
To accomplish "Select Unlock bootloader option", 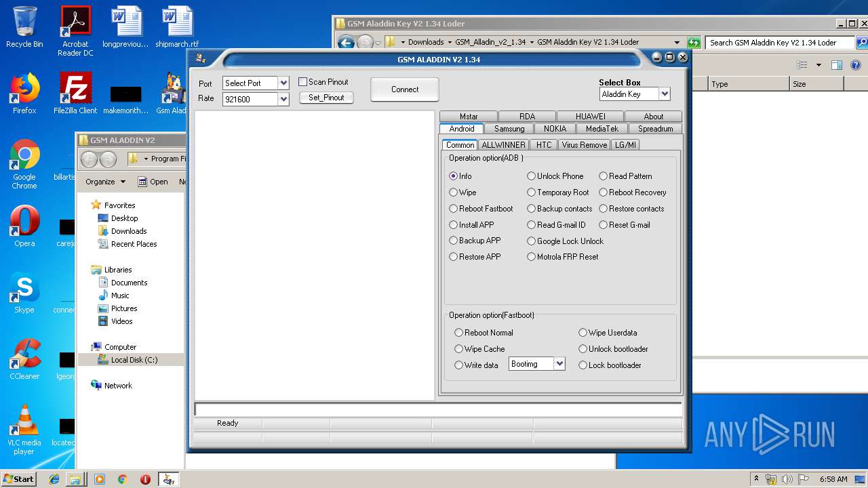I will 583,349.
